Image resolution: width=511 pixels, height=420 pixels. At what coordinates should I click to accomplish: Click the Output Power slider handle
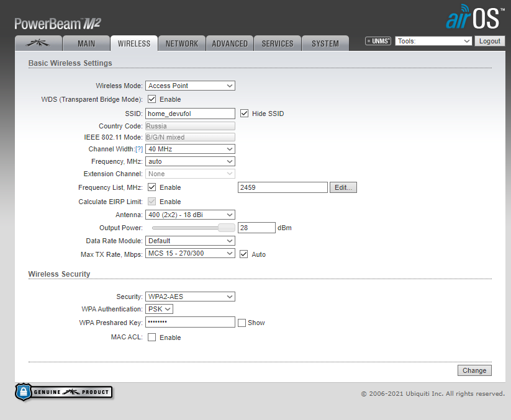(227, 228)
